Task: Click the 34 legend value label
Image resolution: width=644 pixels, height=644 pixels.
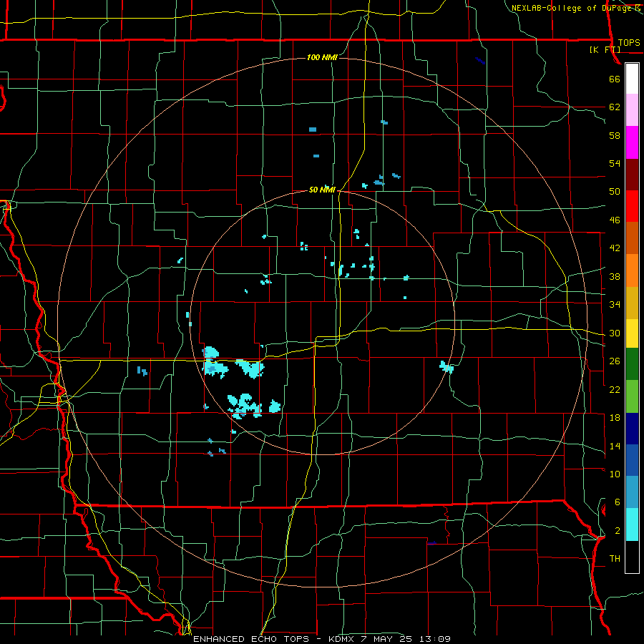Action: 615,304
